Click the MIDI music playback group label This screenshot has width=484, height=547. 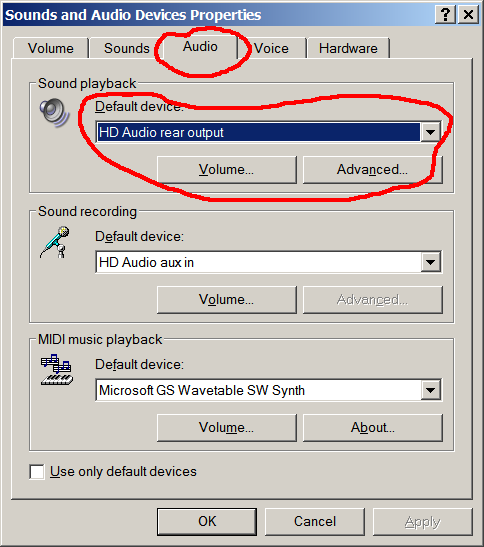pos(100,339)
